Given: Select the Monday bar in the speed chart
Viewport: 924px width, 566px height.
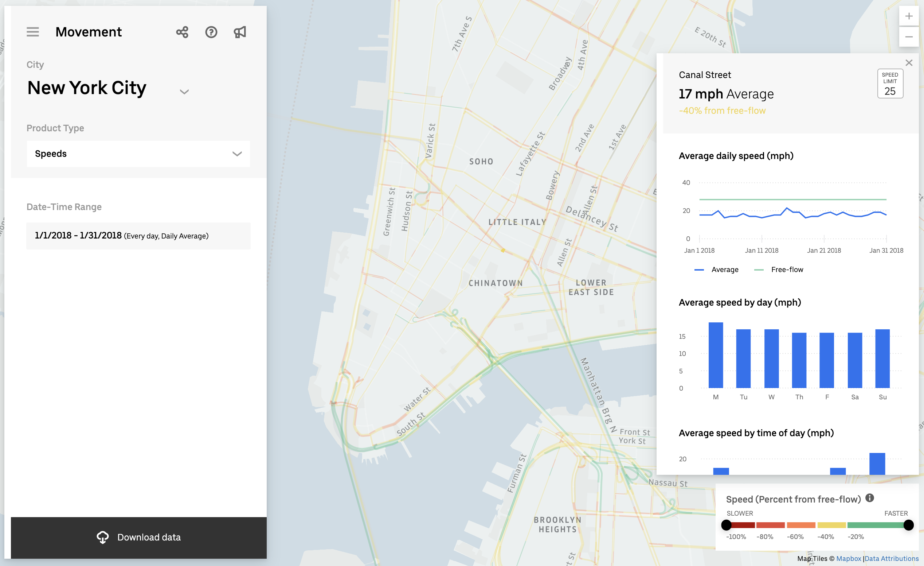Looking at the screenshot, I should pos(716,355).
